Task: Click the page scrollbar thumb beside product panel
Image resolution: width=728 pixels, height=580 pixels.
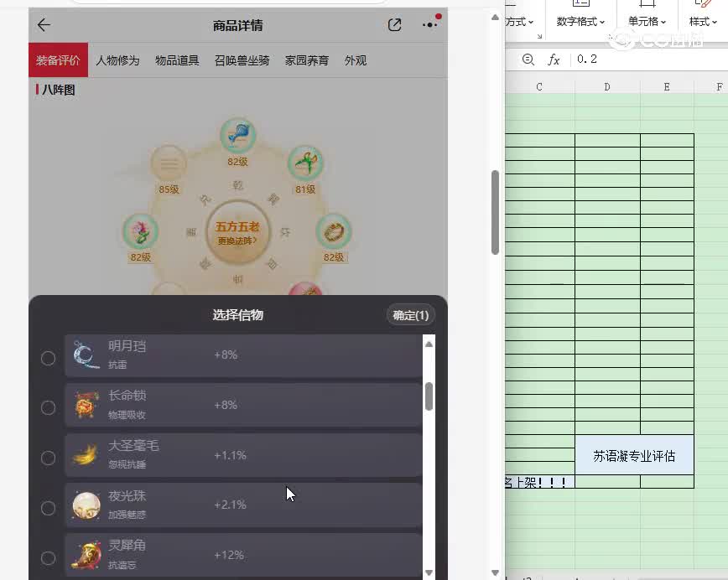Action: click(x=495, y=213)
